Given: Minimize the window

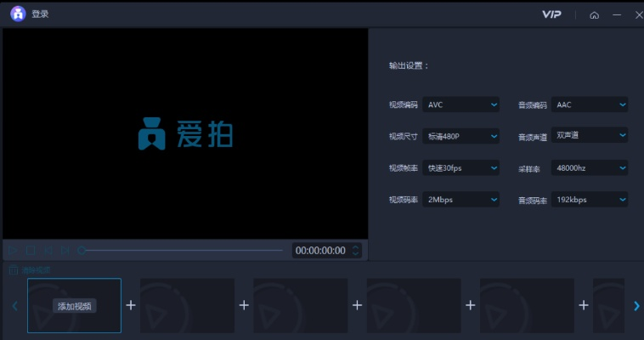Looking at the screenshot, I should pyautogui.click(x=617, y=14).
